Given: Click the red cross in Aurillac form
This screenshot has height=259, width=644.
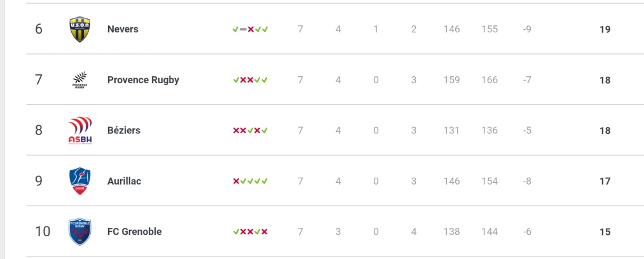Looking at the screenshot, I should point(236,181).
